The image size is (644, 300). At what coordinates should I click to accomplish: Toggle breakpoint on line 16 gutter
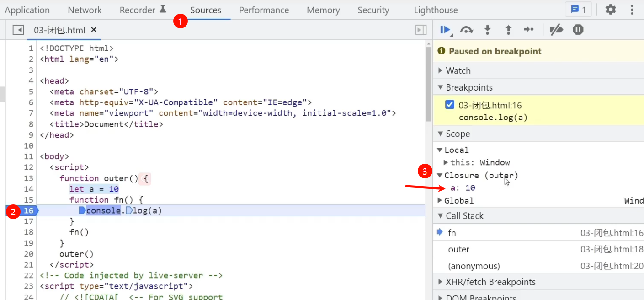pos(28,210)
